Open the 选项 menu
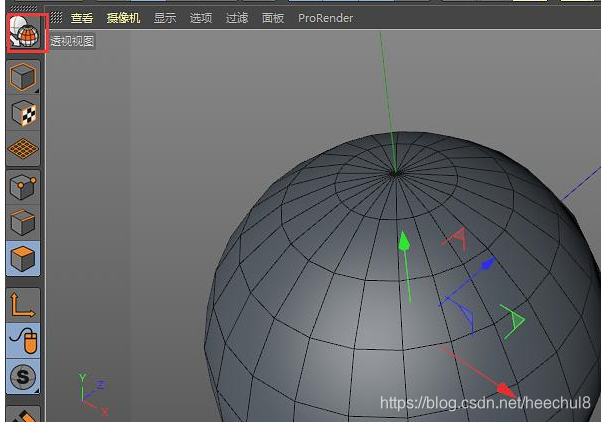This screenshot has height=422, width=601. pos(201,18)
